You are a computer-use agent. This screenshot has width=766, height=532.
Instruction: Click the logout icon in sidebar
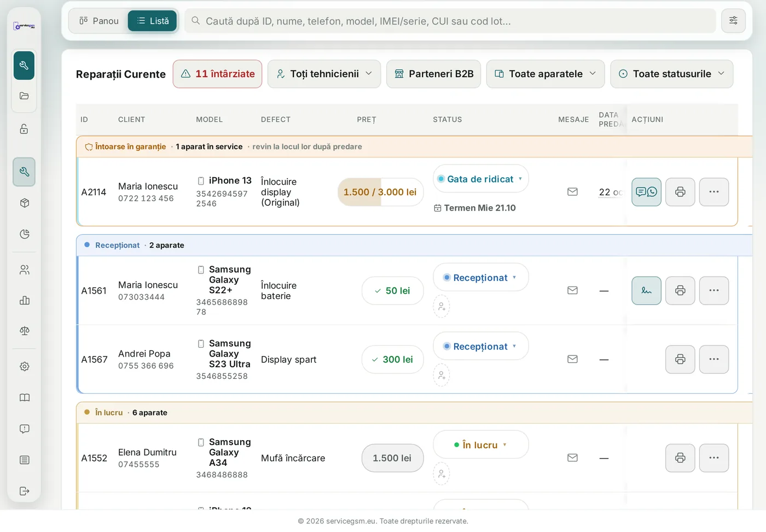pos(24,491)
